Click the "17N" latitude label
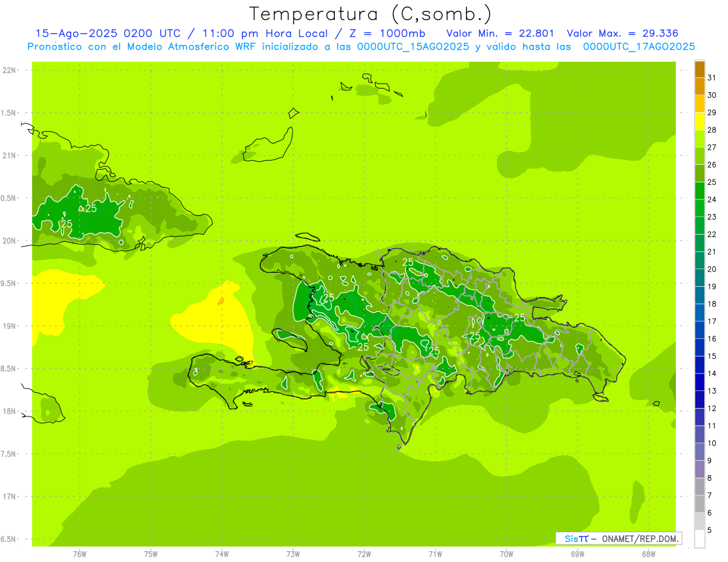Screen dimensions: 728x562 (10, 497)
